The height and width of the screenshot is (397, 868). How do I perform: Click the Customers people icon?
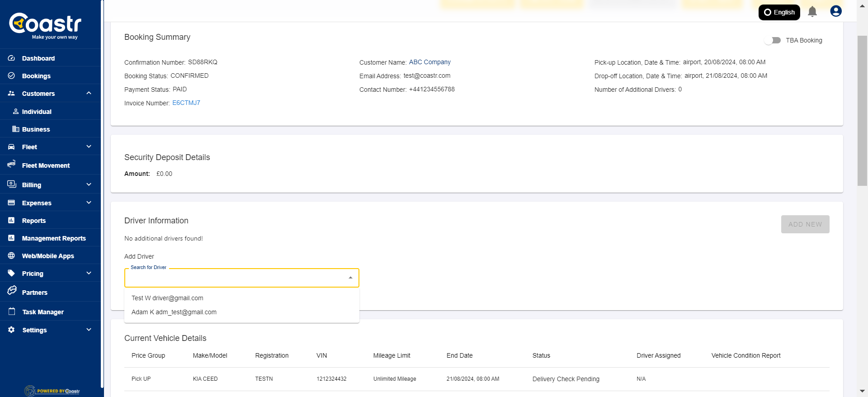(x=11, y=93)
